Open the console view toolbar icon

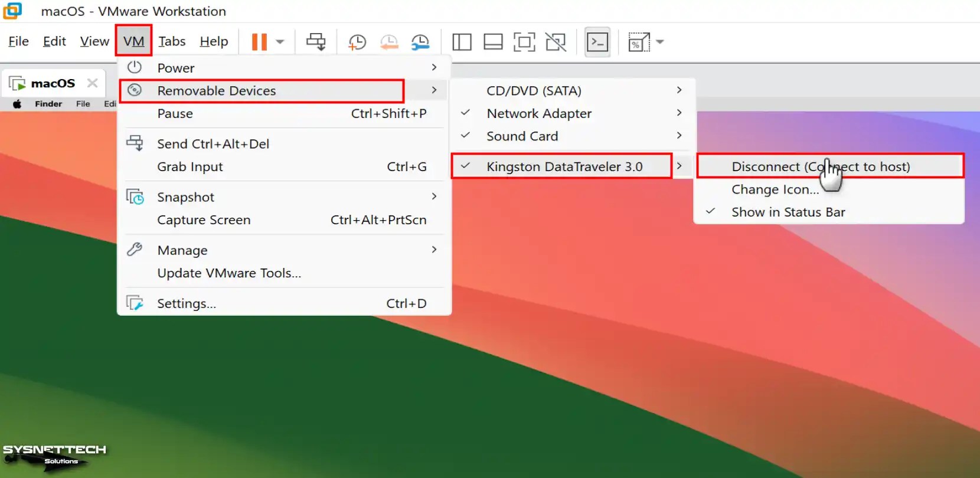(597, 42)
